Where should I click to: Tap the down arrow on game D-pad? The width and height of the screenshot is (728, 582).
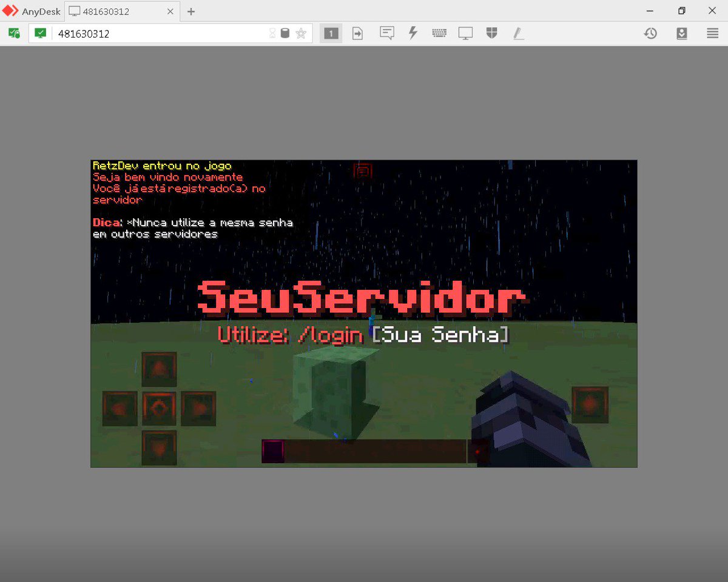[159, 447]
